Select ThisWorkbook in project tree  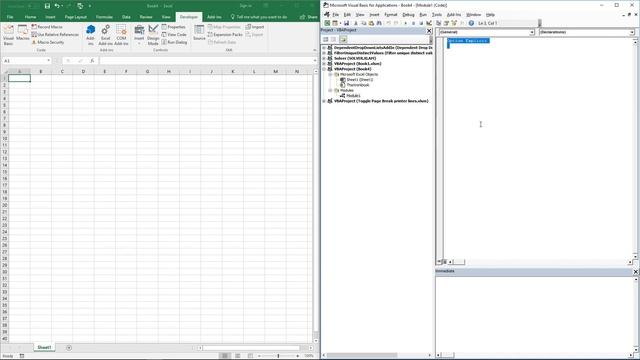coord(358,85)
